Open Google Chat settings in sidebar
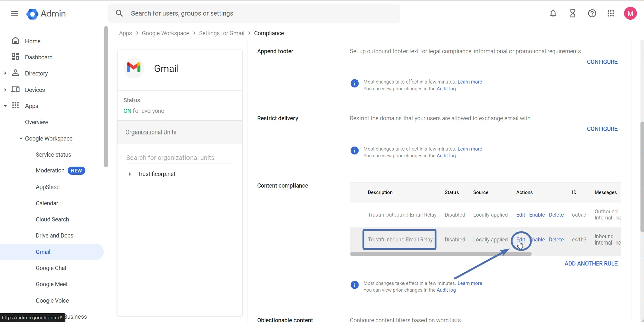This screenshot has height=322, width=644. pyautogui.click(x=51, y=268)
